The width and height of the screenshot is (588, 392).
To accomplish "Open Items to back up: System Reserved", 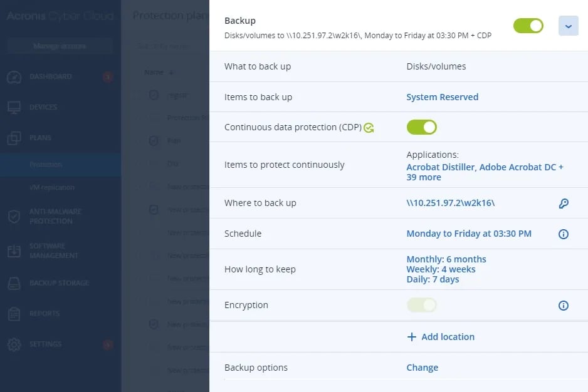I will pyautogui.click(x=442, y=97).
